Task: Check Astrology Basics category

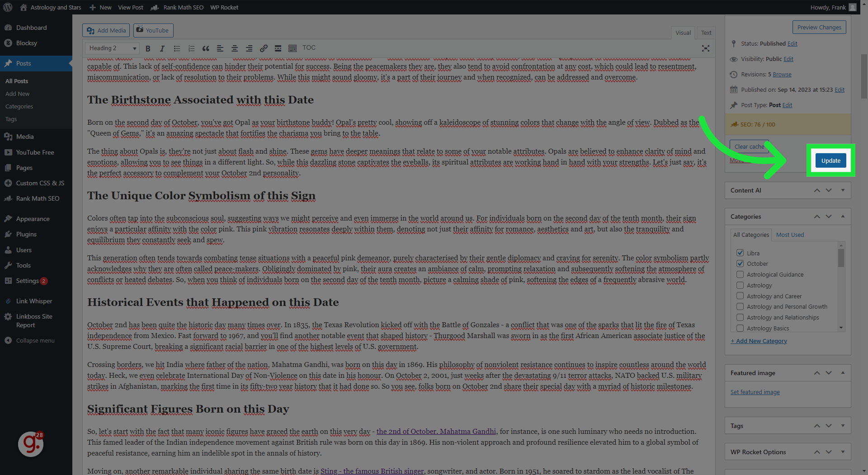Action: 740,328
